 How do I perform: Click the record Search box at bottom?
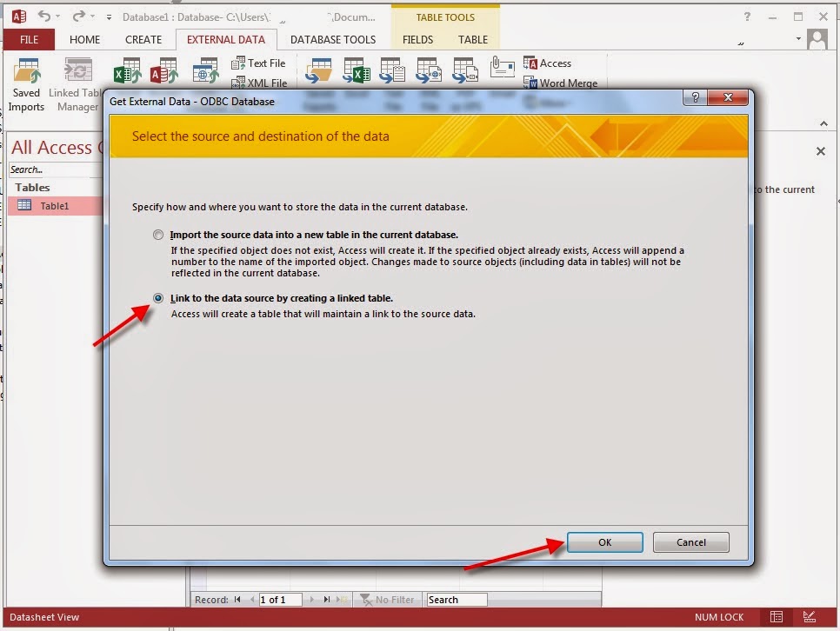tap(457, 600)
